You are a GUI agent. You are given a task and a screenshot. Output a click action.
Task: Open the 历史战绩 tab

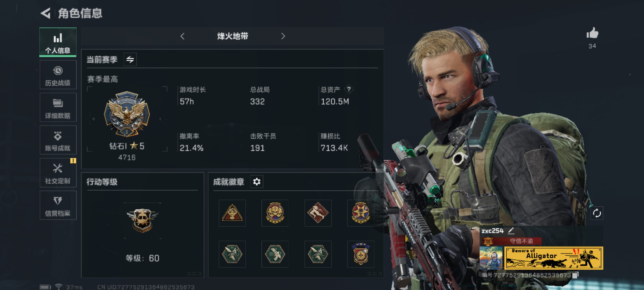pos(58,75)
